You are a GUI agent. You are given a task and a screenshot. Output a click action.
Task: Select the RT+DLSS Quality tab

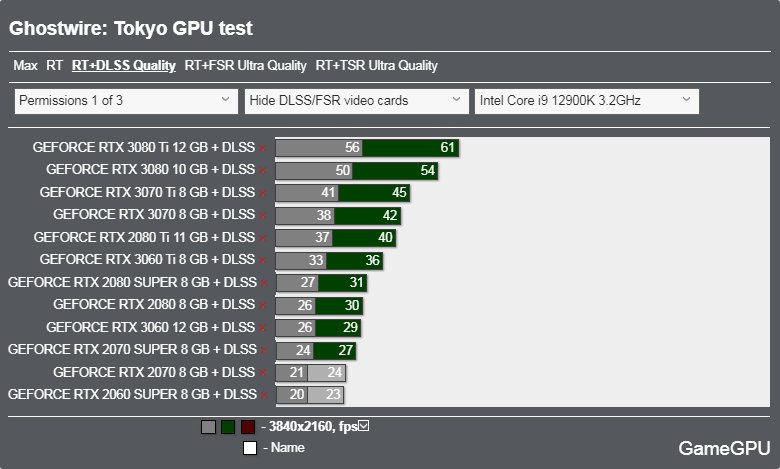point(124,66)
